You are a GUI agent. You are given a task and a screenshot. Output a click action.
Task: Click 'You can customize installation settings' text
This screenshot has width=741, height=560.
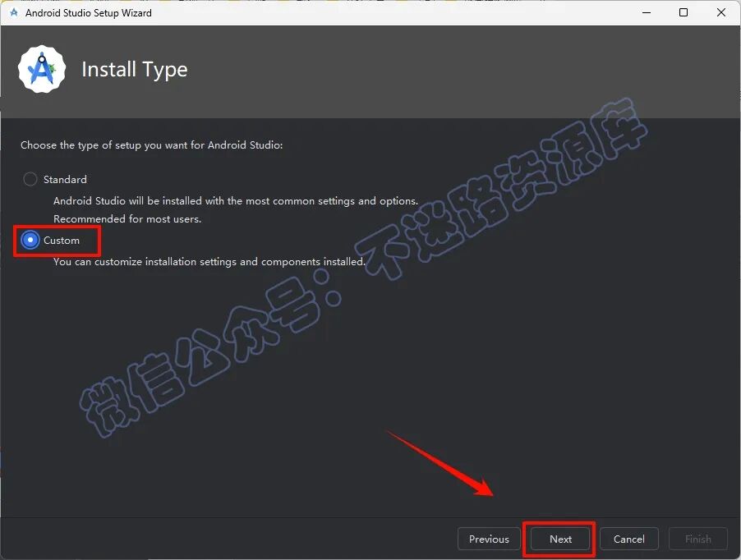pos(209,262)
